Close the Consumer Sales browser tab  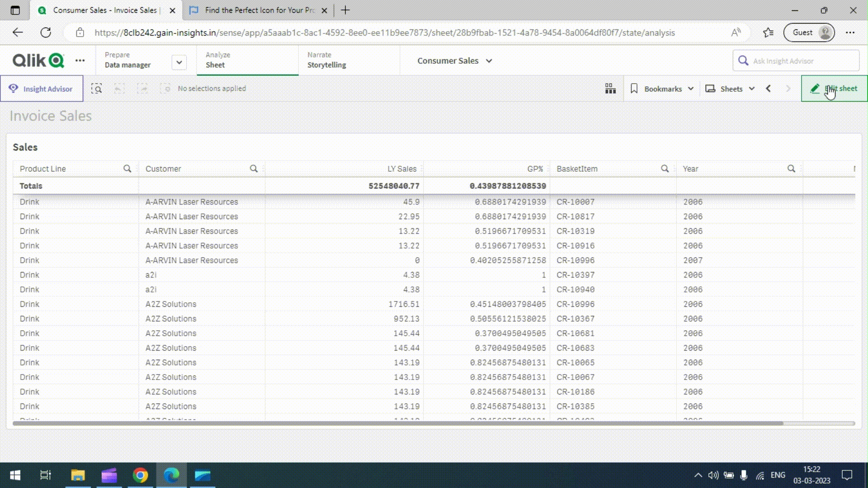point(172,10)
